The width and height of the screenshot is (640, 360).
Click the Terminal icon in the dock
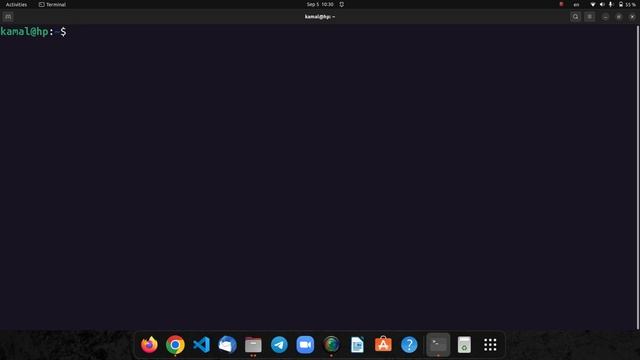coord(438,345)
